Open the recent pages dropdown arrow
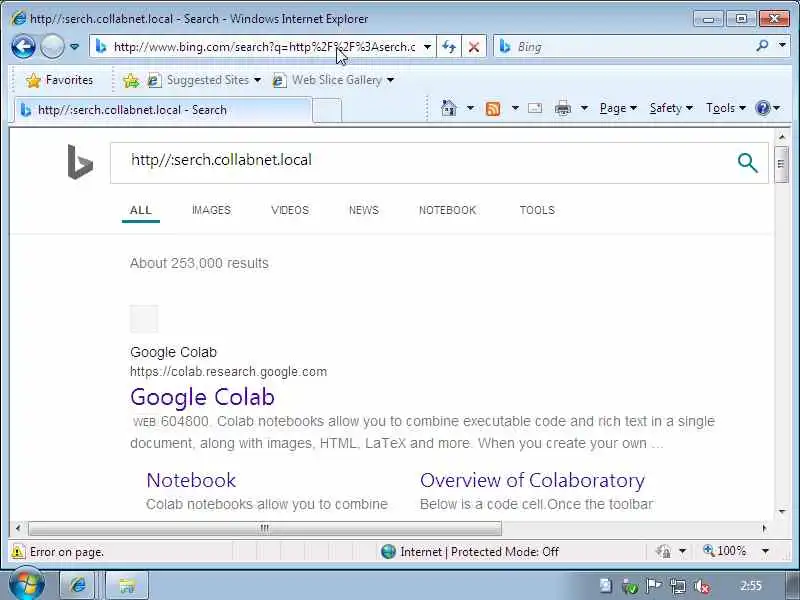The width and height of the screenshot is (800, 600). point(74,47)
